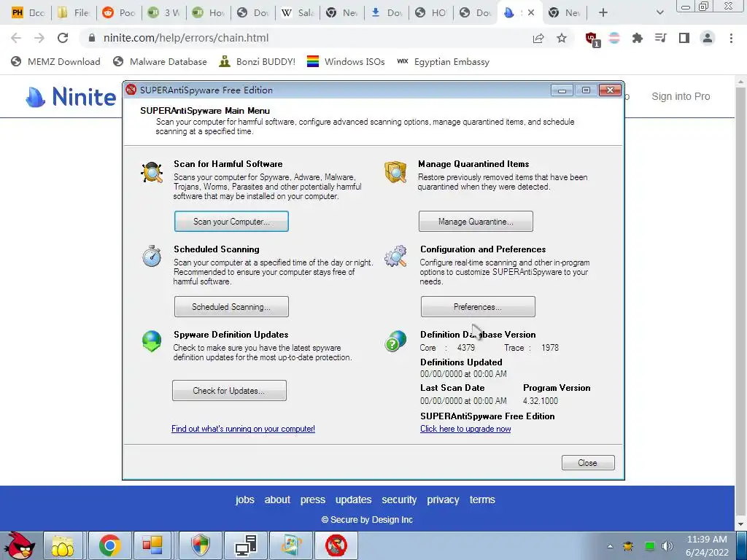747x560 pixels.
Task: Close the active Ninite tab
Action: click(531, 13)
